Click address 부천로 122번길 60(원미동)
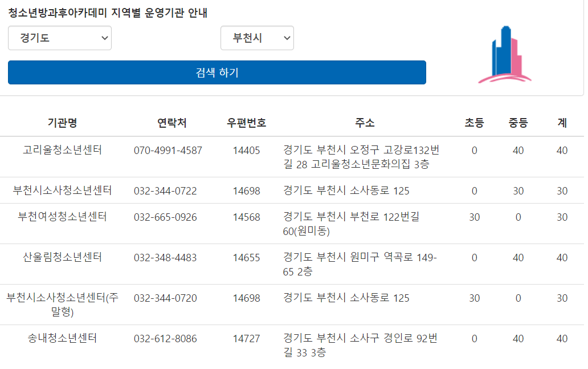The image size is (588, 369). point(352,224)
